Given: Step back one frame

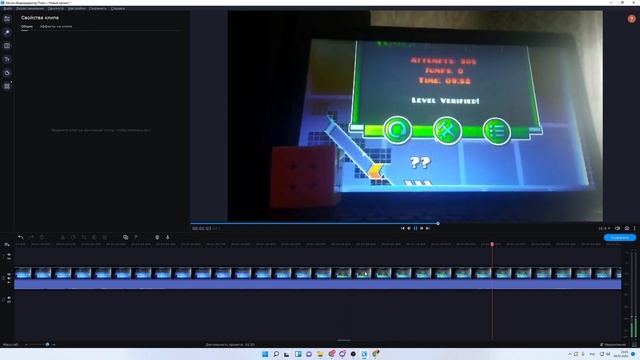Looking at the screenshot, I should (409, 229).
